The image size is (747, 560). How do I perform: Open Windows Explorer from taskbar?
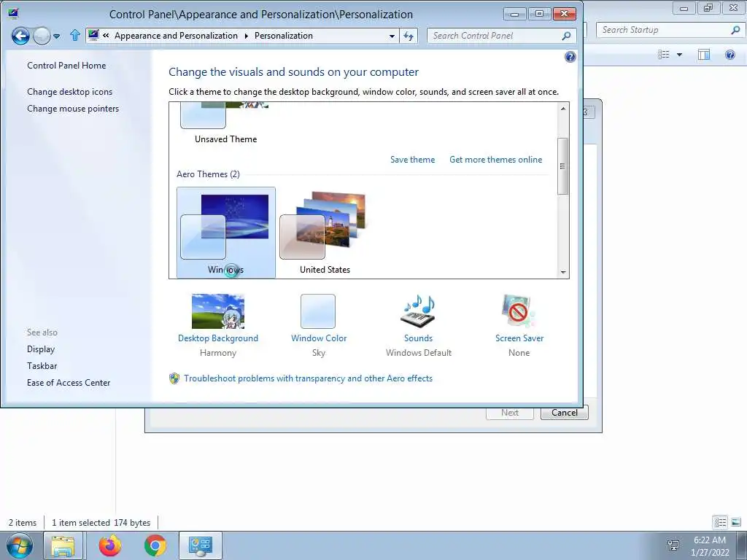pyautogui.click(x=63, y=545)
